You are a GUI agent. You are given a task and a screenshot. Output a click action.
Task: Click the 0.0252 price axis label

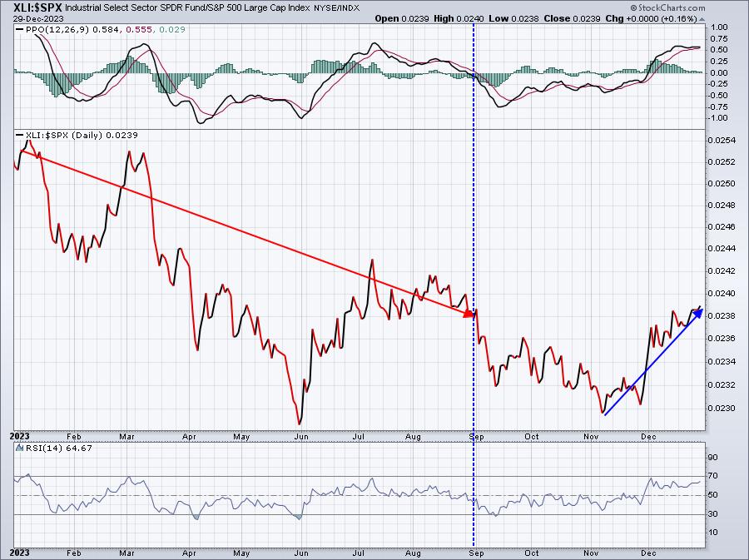(722, 161)
